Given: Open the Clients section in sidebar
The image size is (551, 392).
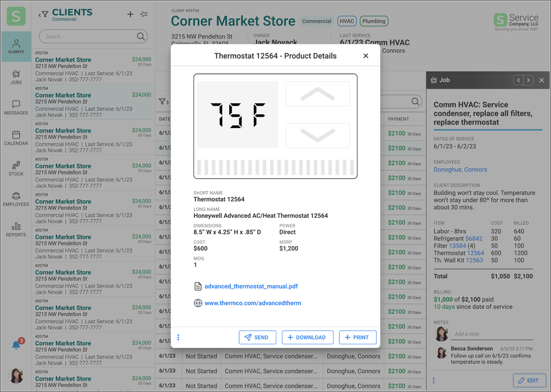Looking at the screenshot, I should (16, 46).
